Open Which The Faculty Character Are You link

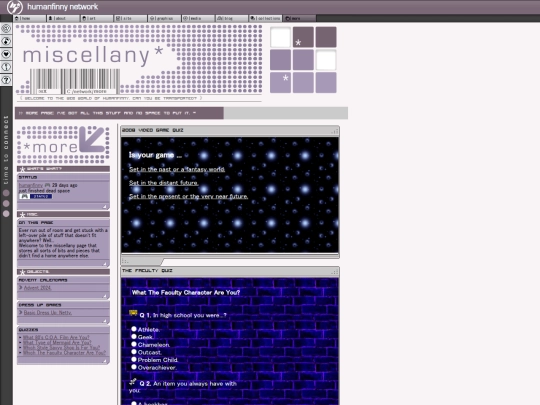(x=64, y=353)
